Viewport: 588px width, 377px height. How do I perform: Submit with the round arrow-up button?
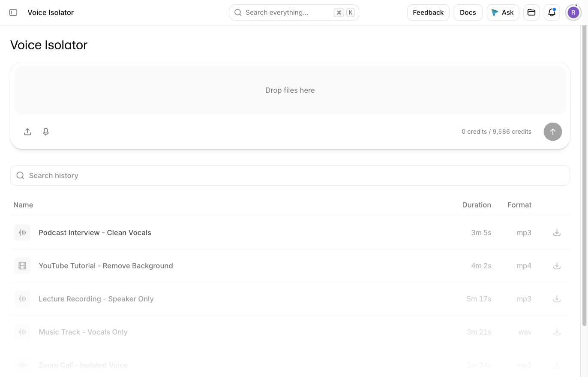point(553,132)
